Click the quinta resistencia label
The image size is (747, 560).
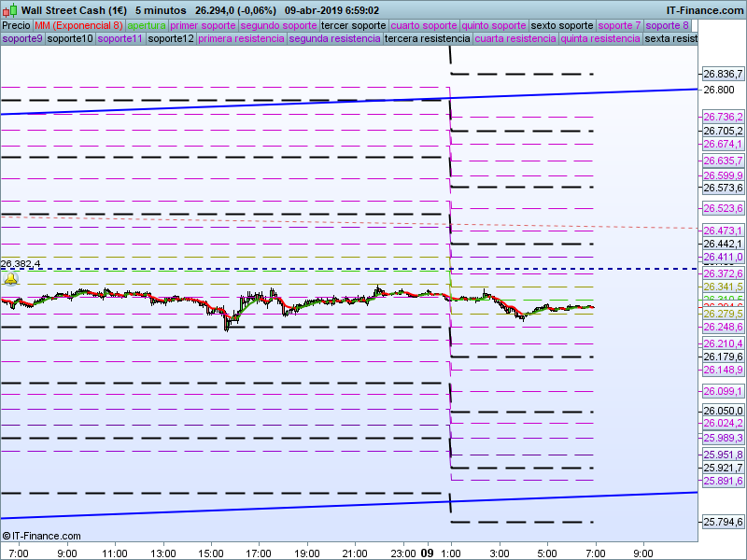600,38
